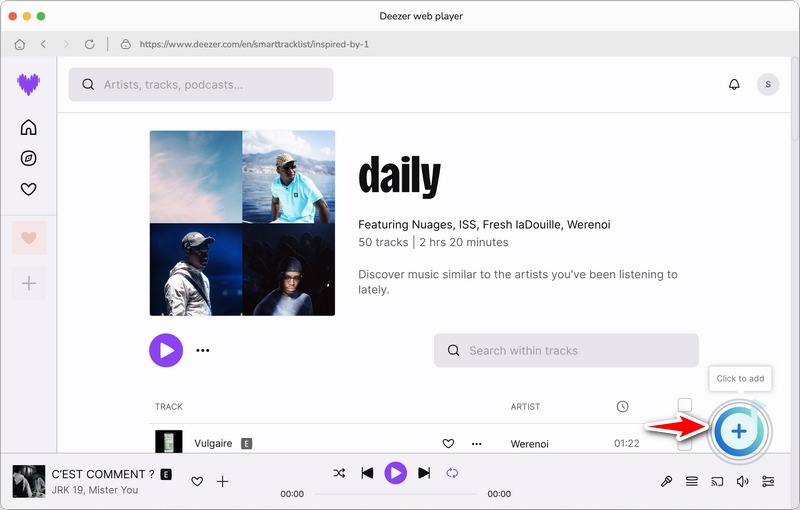Click the playback progress bar
Screen dimensions: 800x510
coord(396,494)
